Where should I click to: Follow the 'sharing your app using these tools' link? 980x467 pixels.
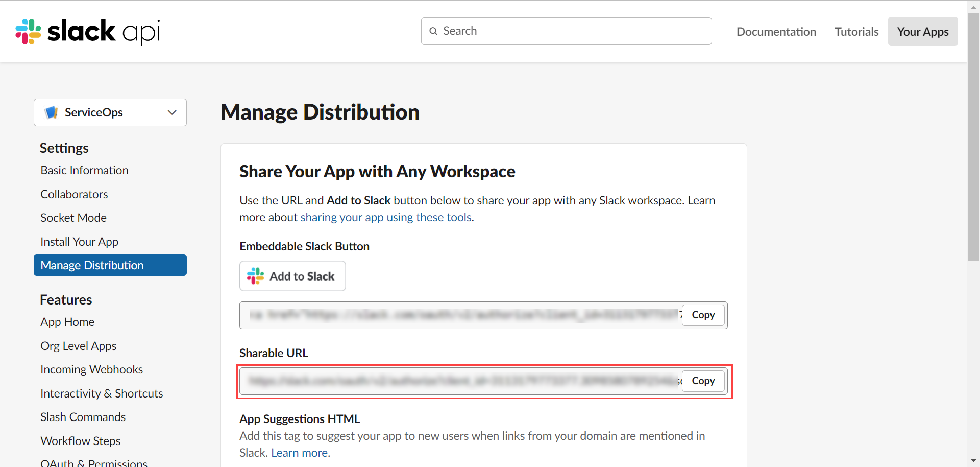pyautogui.click(x=386, y=217)
